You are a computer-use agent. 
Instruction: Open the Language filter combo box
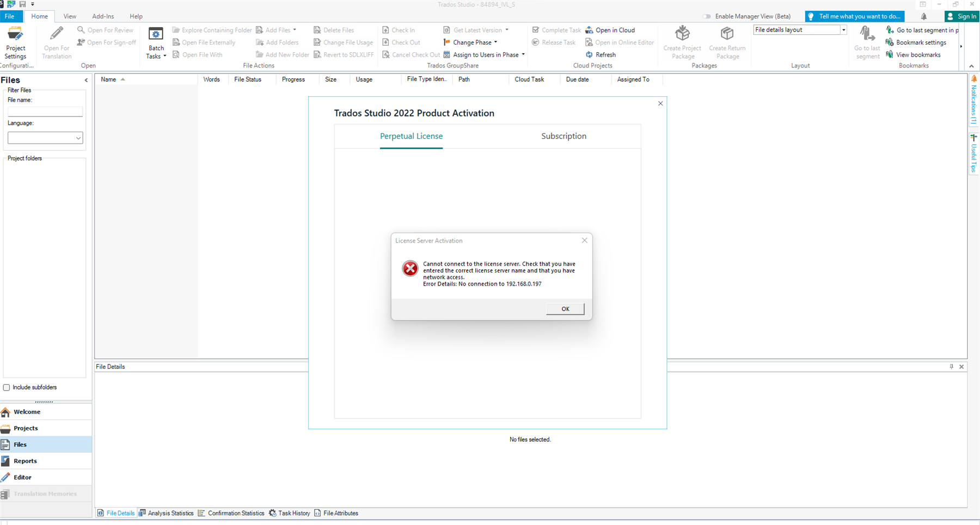click(79, 138)
